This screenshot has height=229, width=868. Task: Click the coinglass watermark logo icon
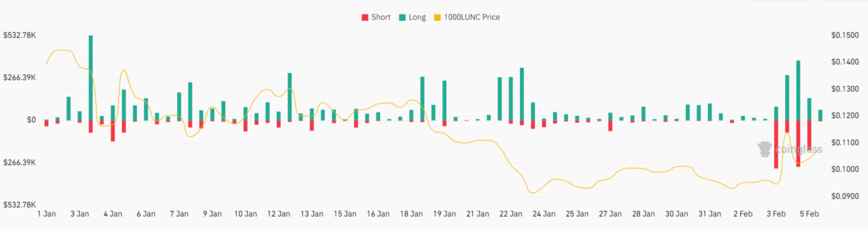[x=765, y=149]
